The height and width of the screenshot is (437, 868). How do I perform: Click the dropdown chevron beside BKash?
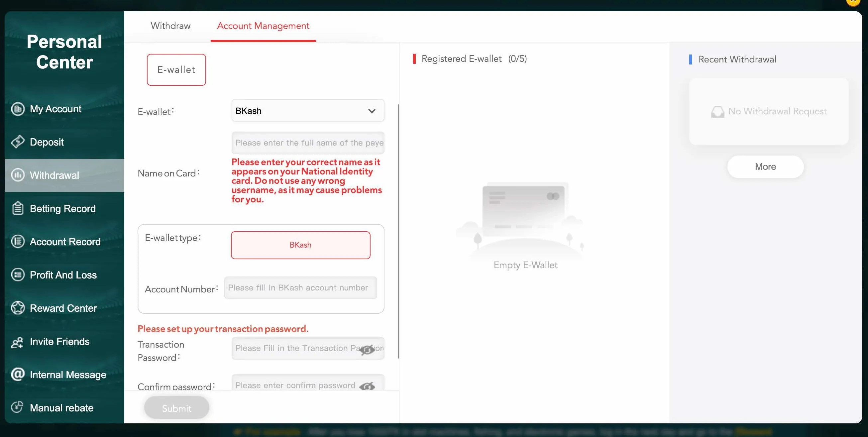click(x=372, y=111)
